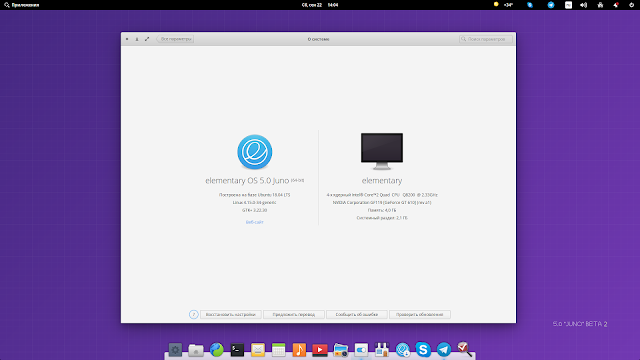Open the date and time indicator
Screen dimensions: 640x360
point(320,5)
